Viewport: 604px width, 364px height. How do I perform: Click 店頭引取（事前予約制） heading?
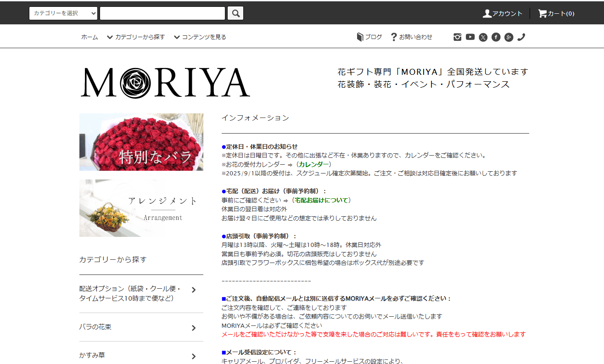coord(262,236)
